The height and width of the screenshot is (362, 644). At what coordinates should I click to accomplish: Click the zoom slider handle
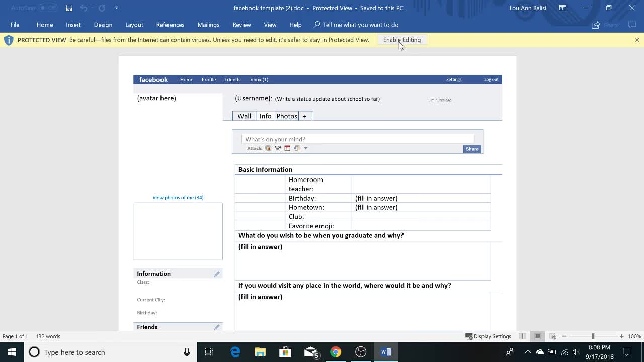point(593,336)
